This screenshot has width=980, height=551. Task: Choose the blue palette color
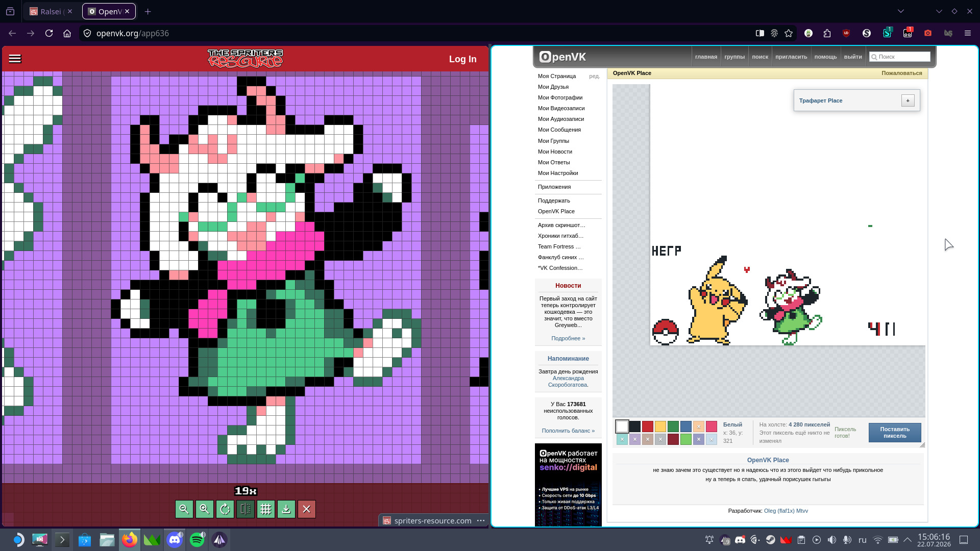(686, 427)
